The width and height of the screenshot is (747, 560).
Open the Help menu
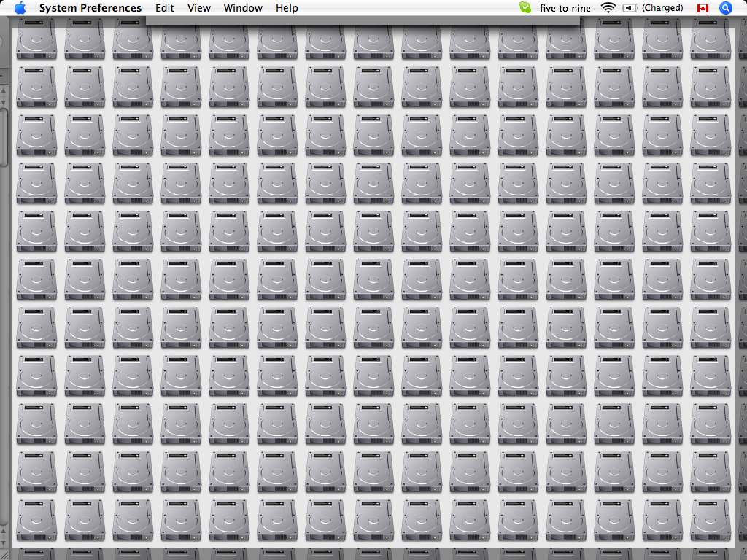pos(287,8)
